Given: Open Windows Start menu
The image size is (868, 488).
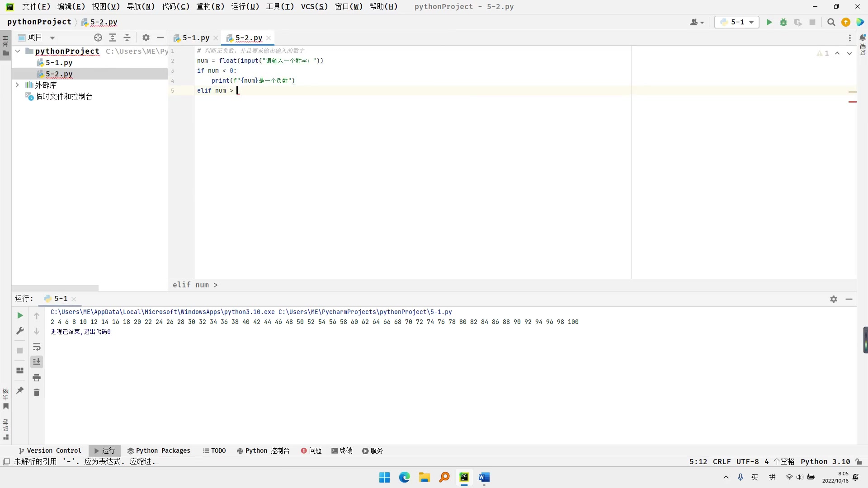Looking at the screenshot, I should [x=384, y=477].
